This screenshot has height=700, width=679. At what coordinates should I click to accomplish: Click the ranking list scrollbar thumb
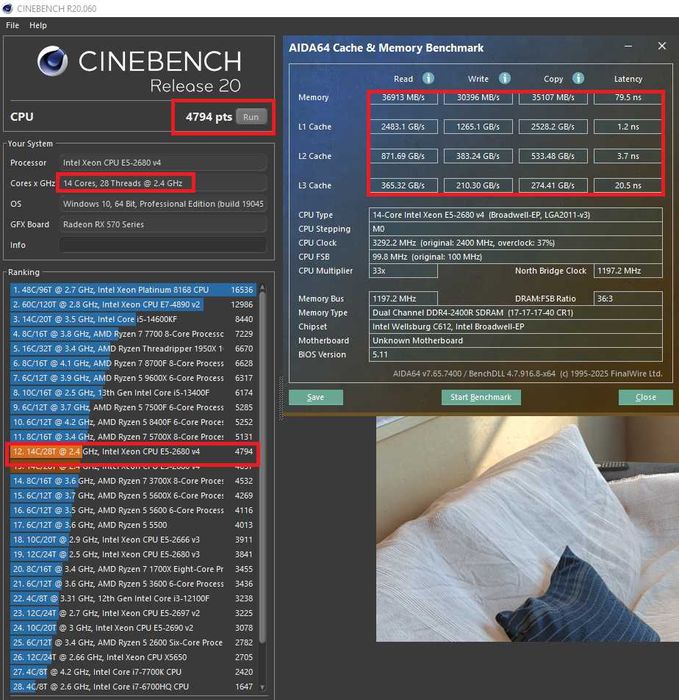(262, 467)
